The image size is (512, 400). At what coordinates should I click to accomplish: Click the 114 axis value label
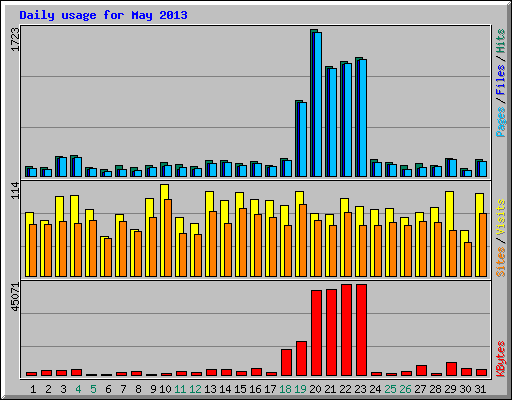pos(15,191)
